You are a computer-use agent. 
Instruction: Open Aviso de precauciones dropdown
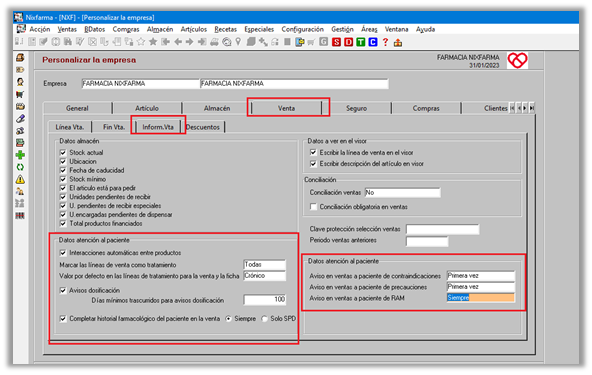(x=481, y=287)
